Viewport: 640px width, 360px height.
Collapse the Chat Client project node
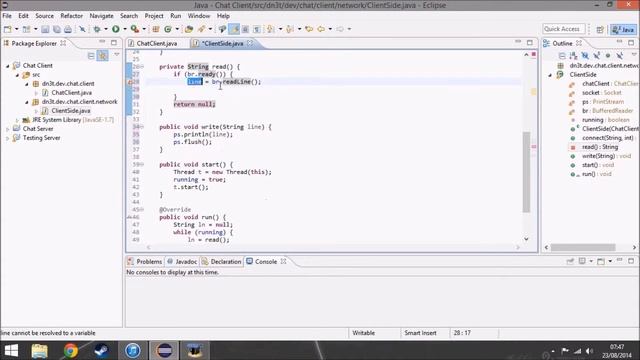pyautogui.click(x=7, y=66)
